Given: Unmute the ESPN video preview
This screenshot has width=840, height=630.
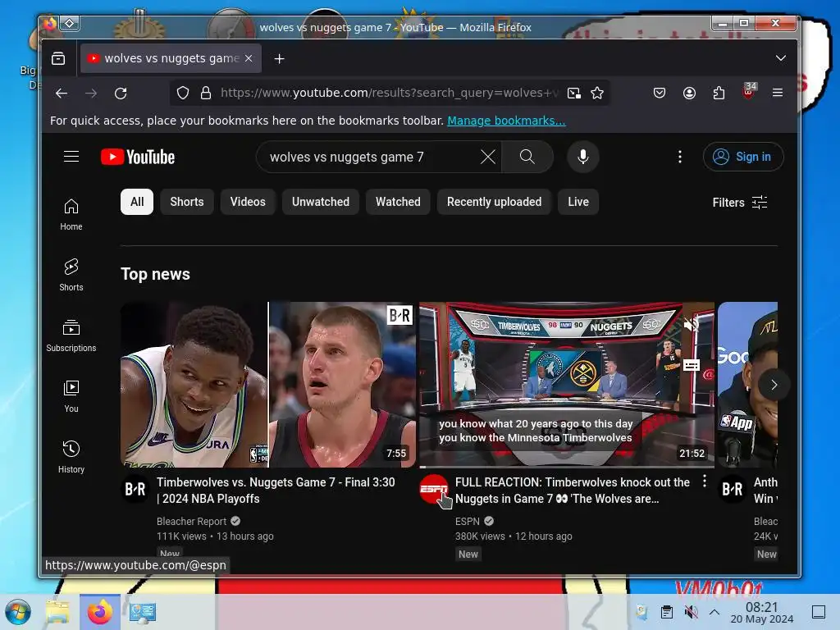Looking at the screenshot, I should (x=691, y=324).
